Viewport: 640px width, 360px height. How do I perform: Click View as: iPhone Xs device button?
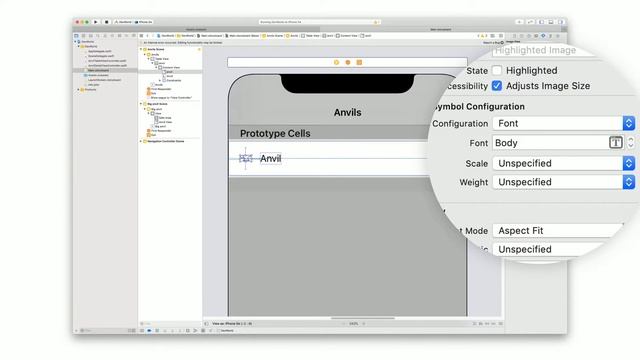point(232,324)
